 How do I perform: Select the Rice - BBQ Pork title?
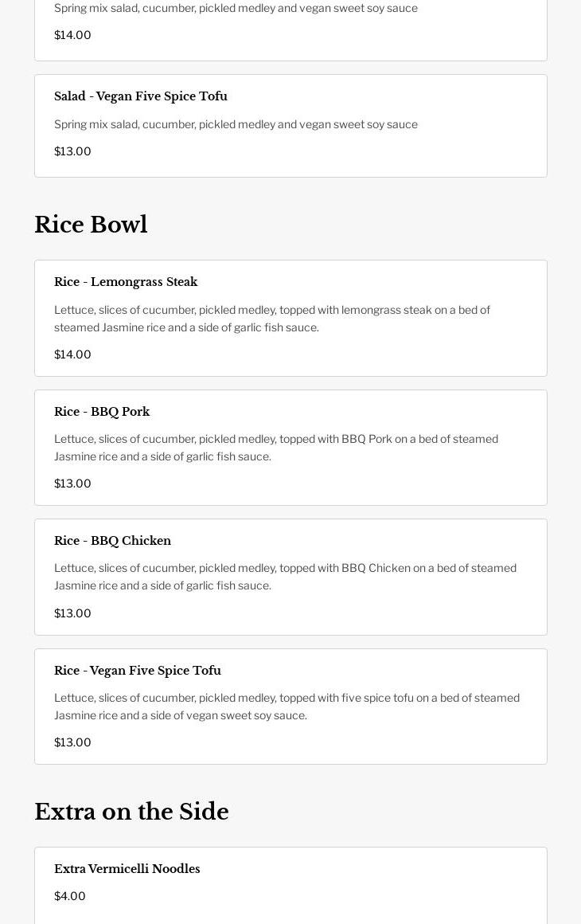[x=102, y=412]
